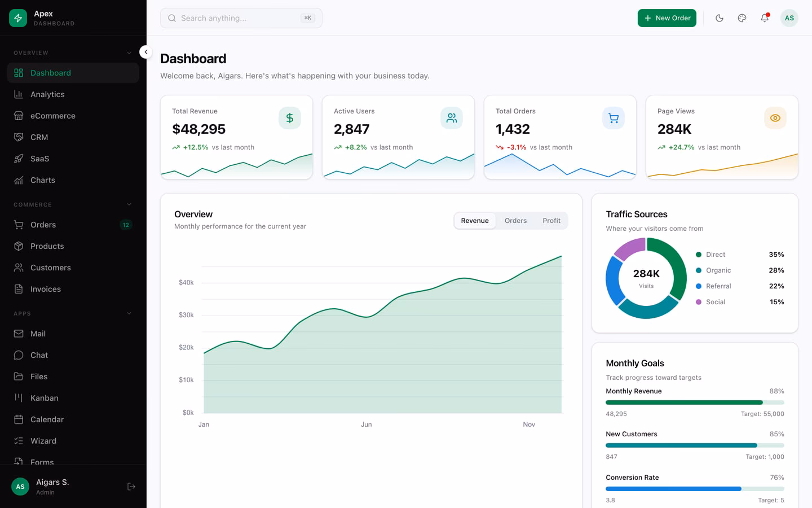This screenshot has height=508, width=812.
Task: Click the Kanban board icon
Action: [x=19, y=398]
